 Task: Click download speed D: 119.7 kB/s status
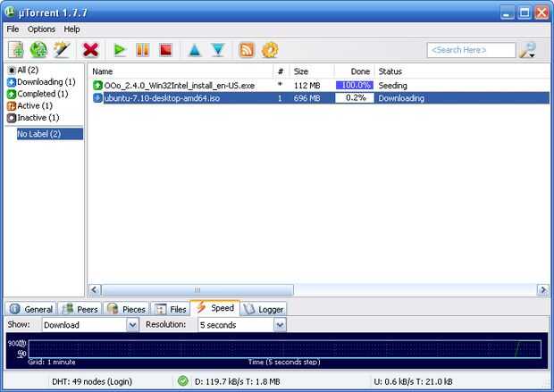coord(238,381)
